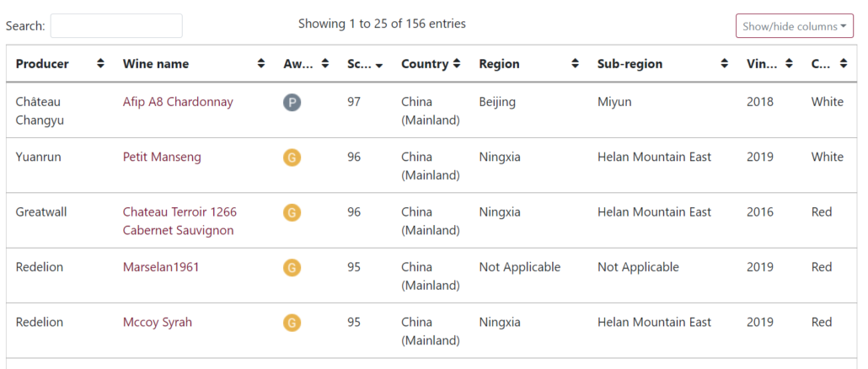Sort table by Producer column arrows
Image resolution: width=868 pixels, height=369 pixels.
coord(100,64)
